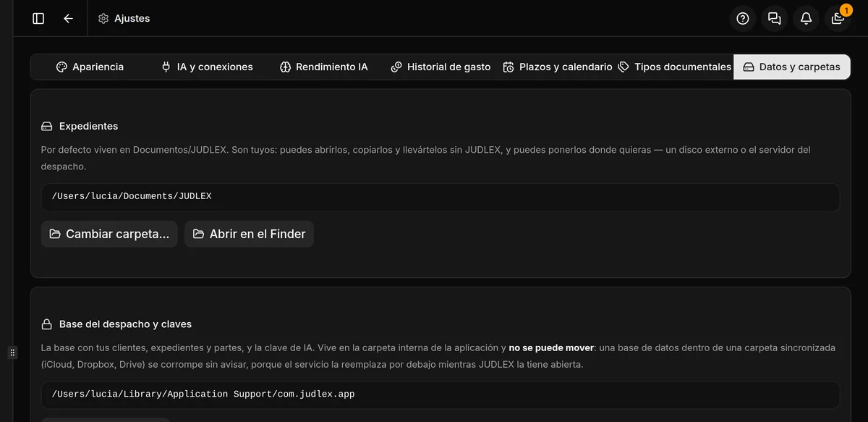
Task: Switch to the Apariencia tab
Action: (90, 67)
